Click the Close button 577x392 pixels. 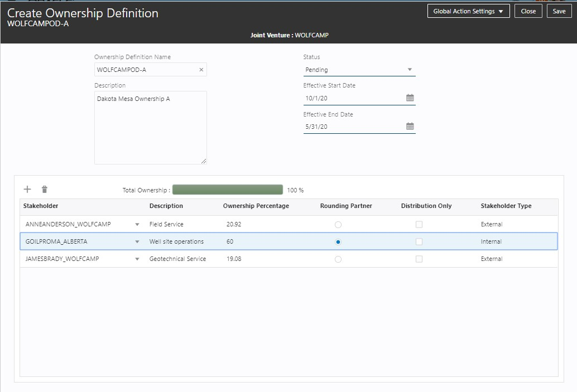click(x=528, y=11)
